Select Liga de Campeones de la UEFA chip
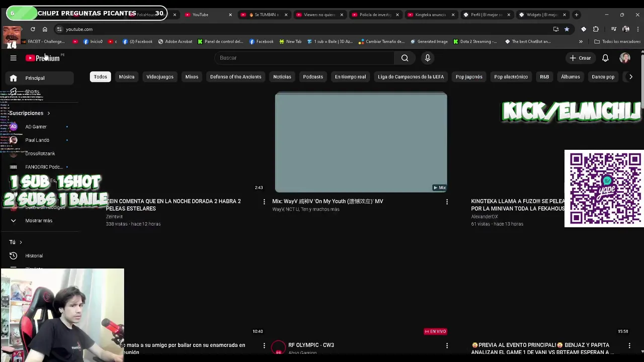Viewport: 644px width, 362px height. (411, 77)
